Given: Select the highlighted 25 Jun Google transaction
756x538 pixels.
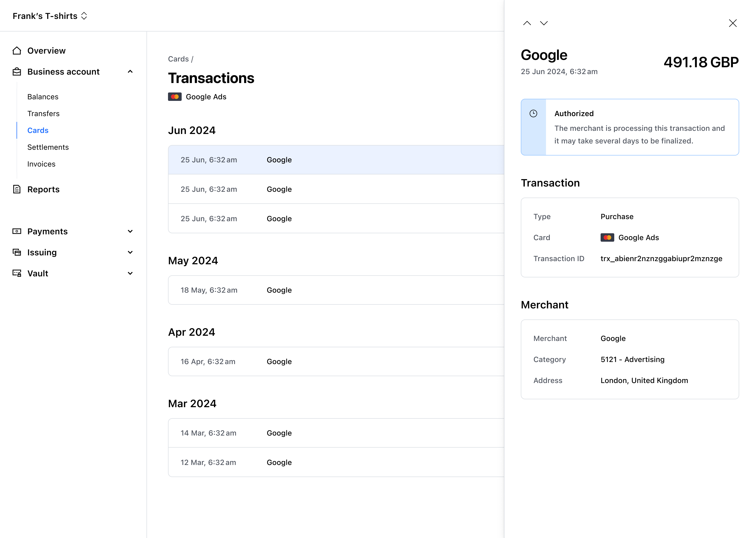Looking at the screenshot, I should tap(336, 160).
